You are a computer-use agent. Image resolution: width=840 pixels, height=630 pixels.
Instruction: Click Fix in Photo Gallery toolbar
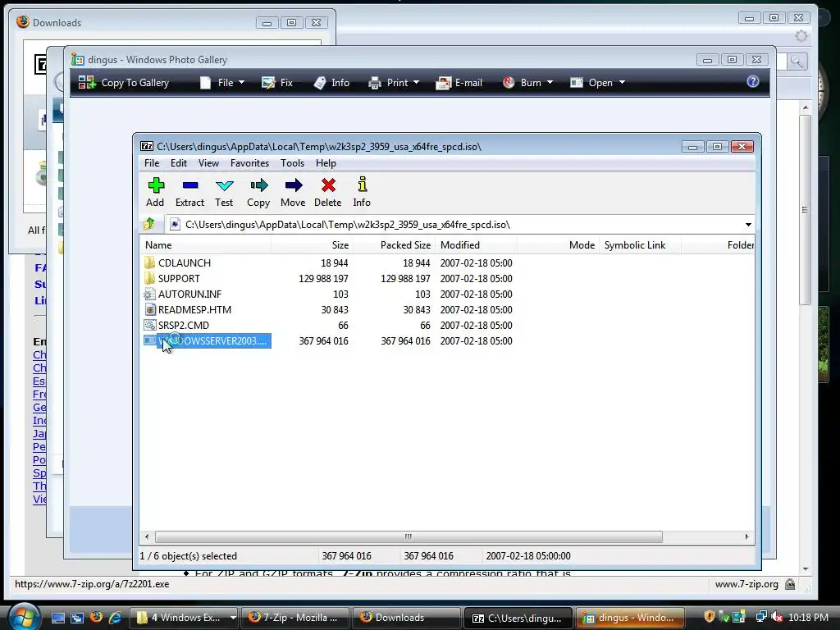pos(277,83)
